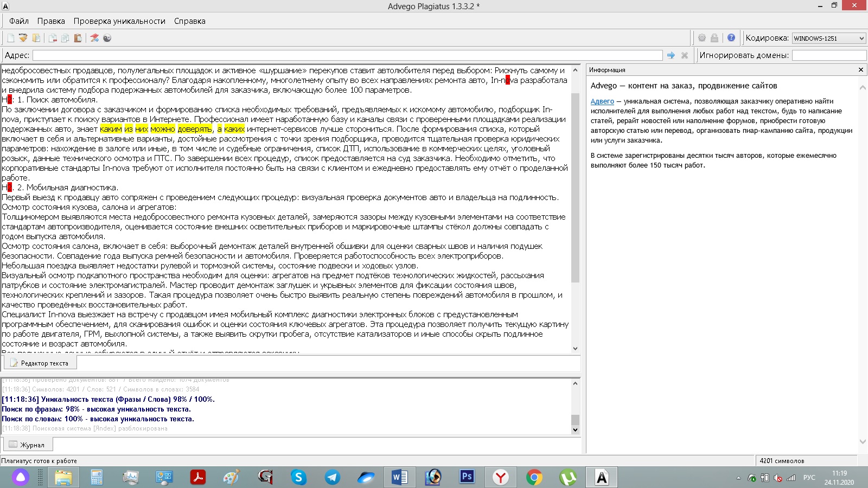868x488 pixels.
Task: Click the yin-yang toolbar icon
Action: coord(107,38)
